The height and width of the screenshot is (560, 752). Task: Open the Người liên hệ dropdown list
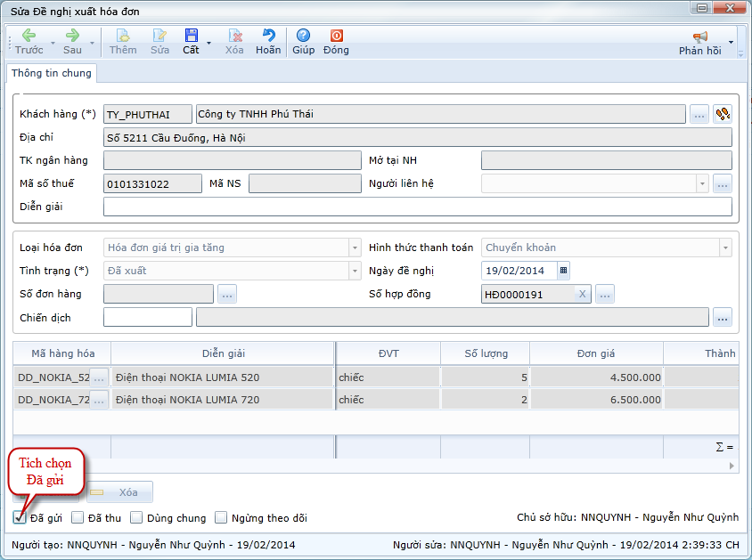pyautogui.click(x=702, y=183)
